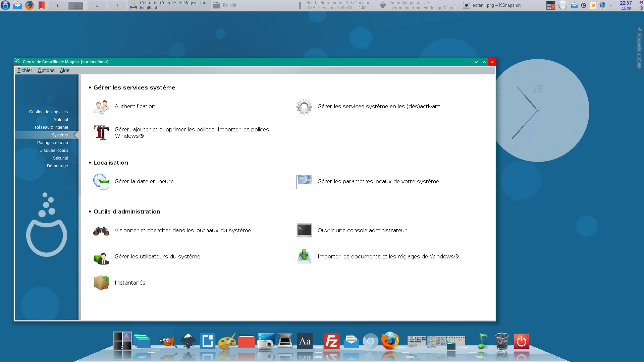The image size is (644, 362).
Task: Open the Options menu
Action: 46,70
